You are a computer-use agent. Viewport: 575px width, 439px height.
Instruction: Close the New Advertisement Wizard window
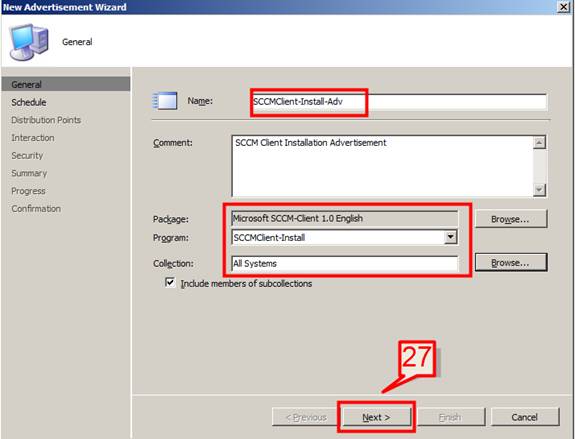(x=563, y=7)
